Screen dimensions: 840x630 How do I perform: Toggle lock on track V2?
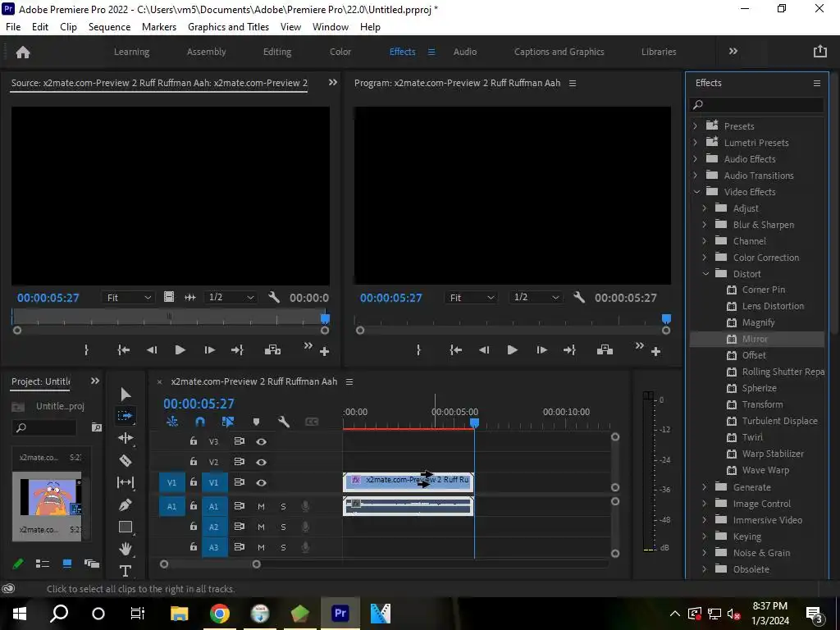194,461
